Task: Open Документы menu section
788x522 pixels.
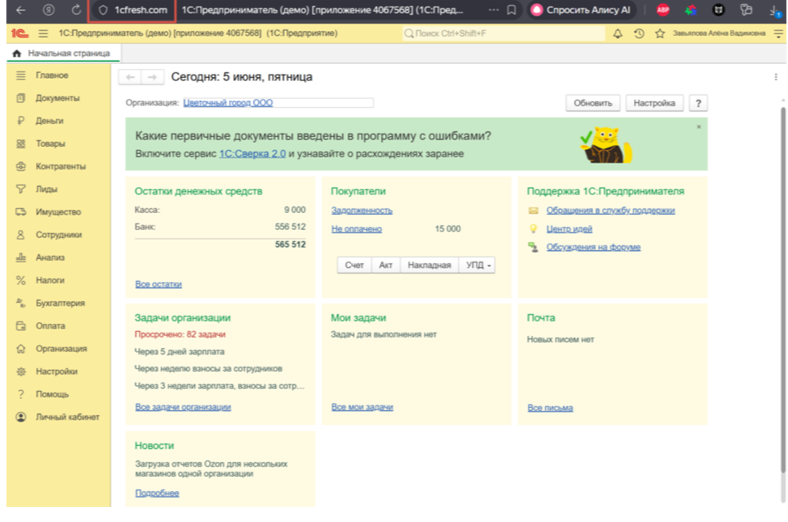Action: click(x=57, y=98)
